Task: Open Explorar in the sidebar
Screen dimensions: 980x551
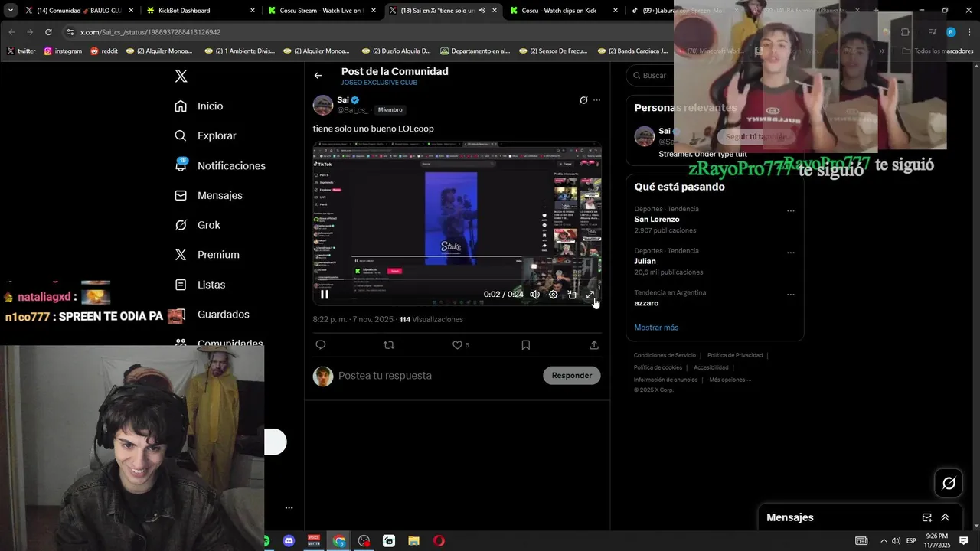Action: coord(205,135)
